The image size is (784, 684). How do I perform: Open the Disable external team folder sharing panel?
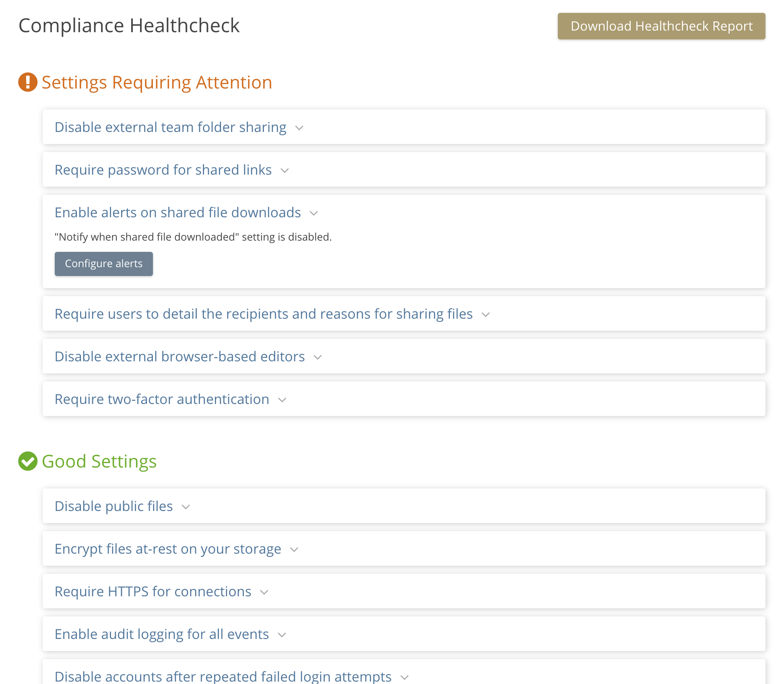point(171,127)
